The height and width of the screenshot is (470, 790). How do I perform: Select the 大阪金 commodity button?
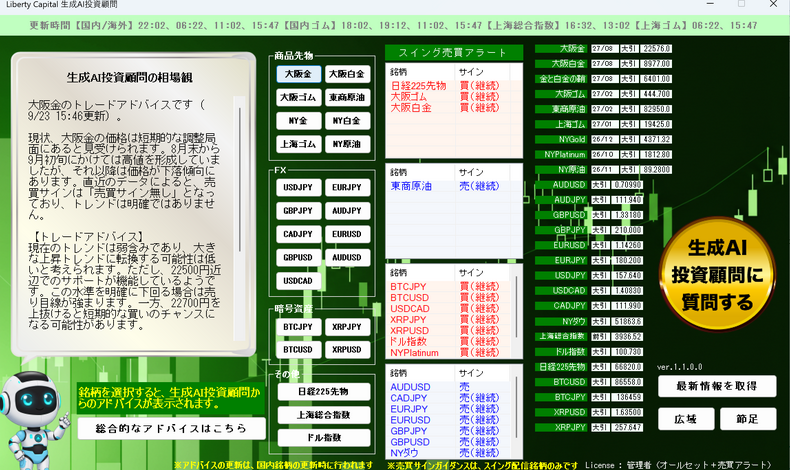click(298, 74)
